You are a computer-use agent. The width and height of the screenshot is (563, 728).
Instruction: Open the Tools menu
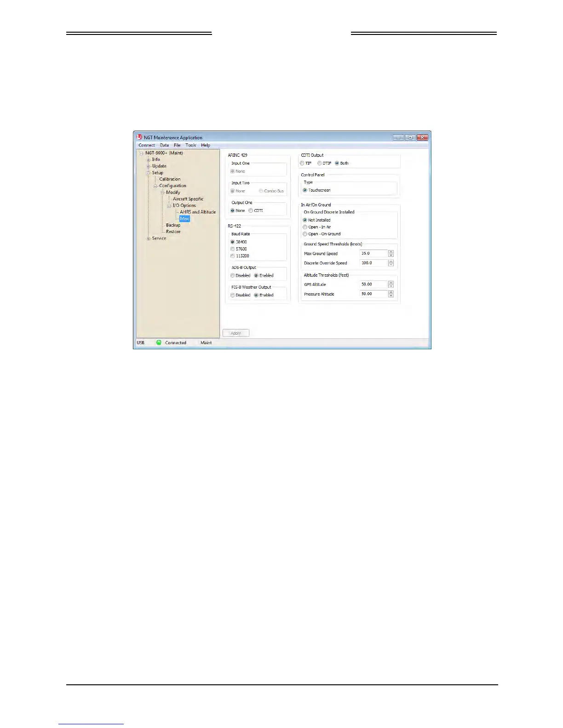191,145
